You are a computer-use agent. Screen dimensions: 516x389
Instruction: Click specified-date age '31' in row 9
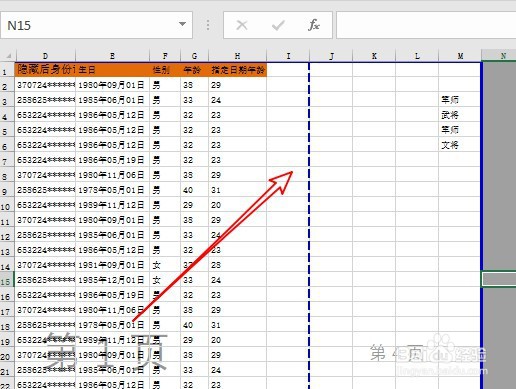point(237,190)
